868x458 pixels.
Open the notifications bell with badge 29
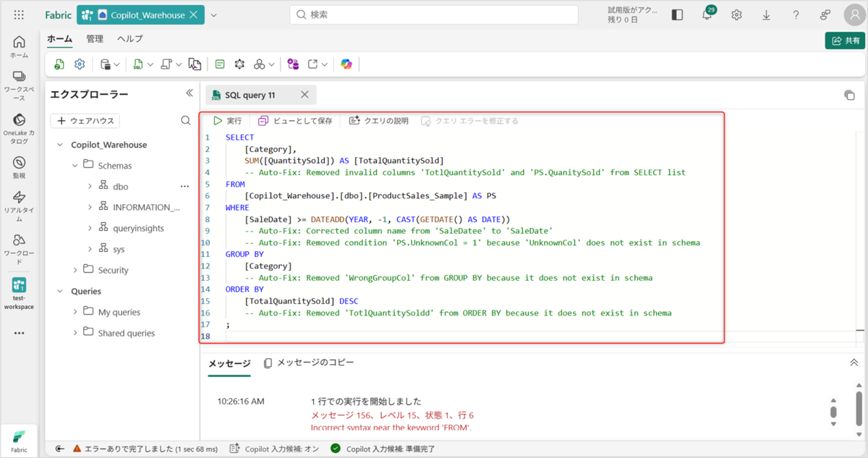point(707,14)
